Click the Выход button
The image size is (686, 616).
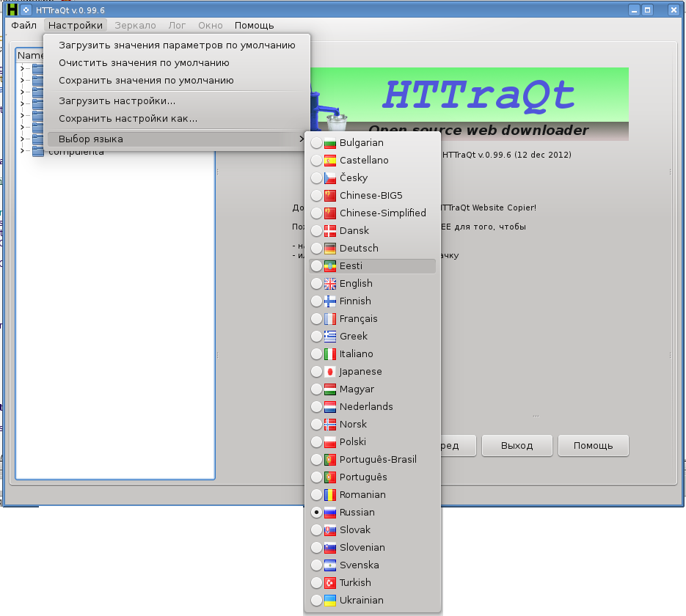tap(517, 445)
